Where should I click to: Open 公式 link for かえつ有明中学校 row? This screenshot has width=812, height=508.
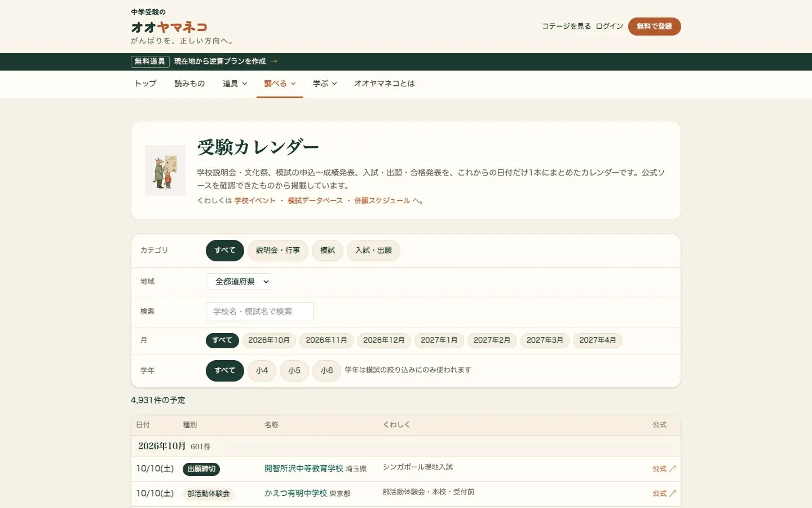(x=664, y=493)
